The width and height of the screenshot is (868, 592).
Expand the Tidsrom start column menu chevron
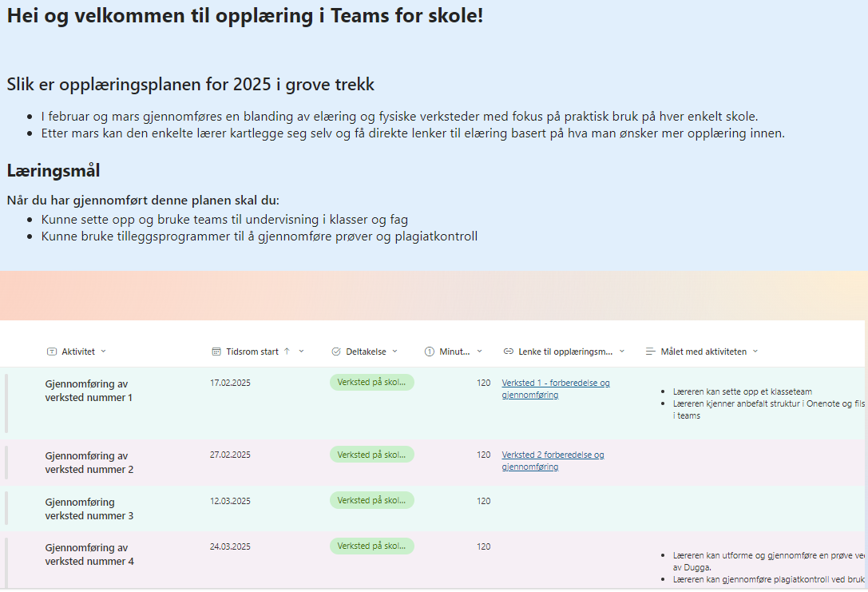(x=301, y=352)
